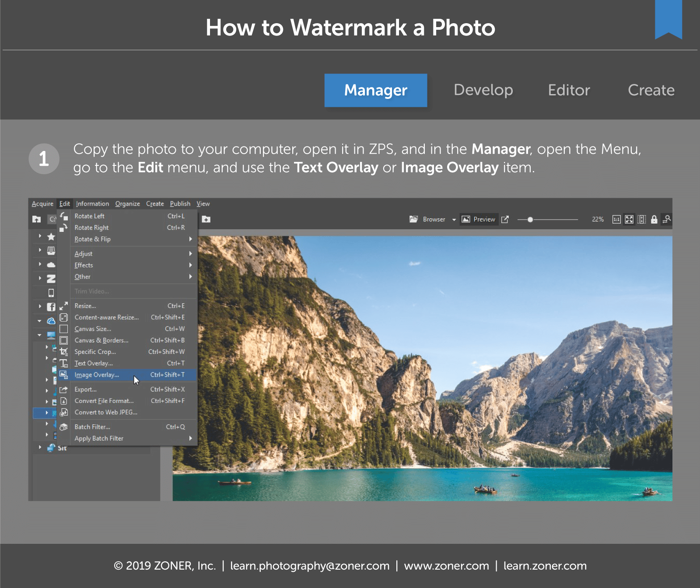Select Image Overlay from the Edit menu
Screen dimensions: 700x588
97,375
